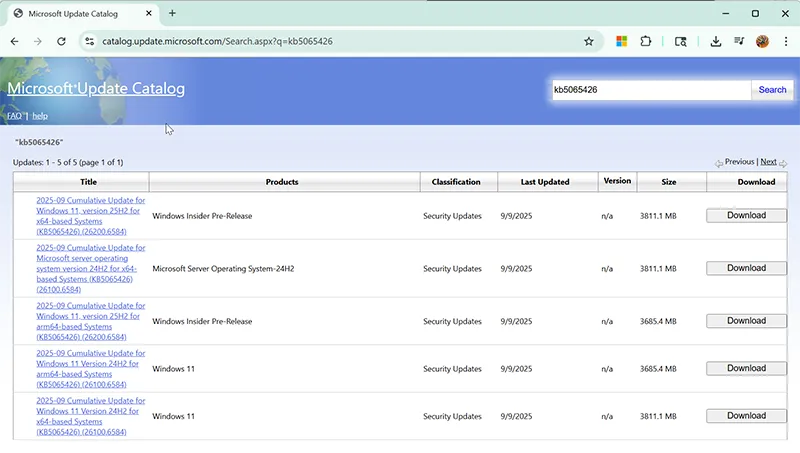Screen dimensions: 800x453
Task: Download the Microsoft server 24H2 update
Action: 746,268
